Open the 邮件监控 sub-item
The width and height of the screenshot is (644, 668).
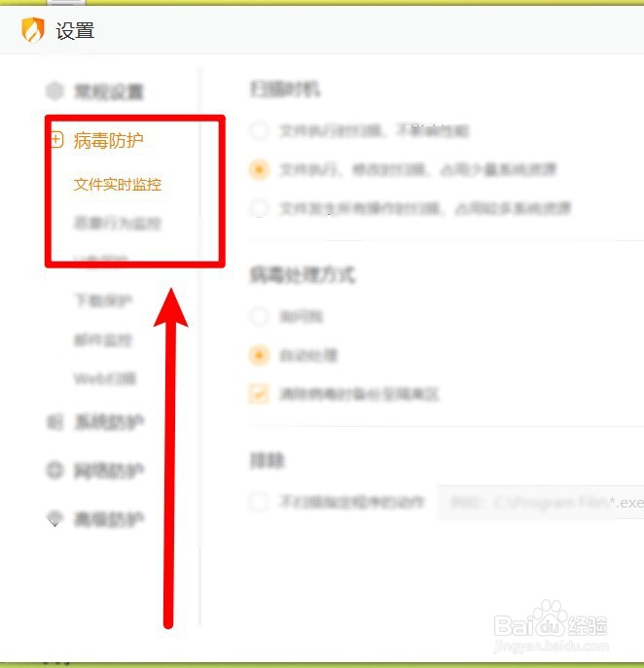103,339
